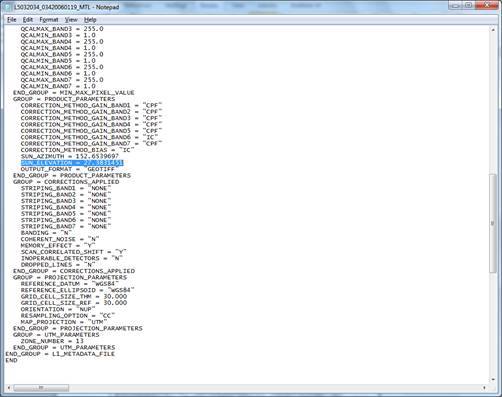The height and width of the screenshot is (397, 502).
Task: Open the View menu
Action: (x=71, y=20)
